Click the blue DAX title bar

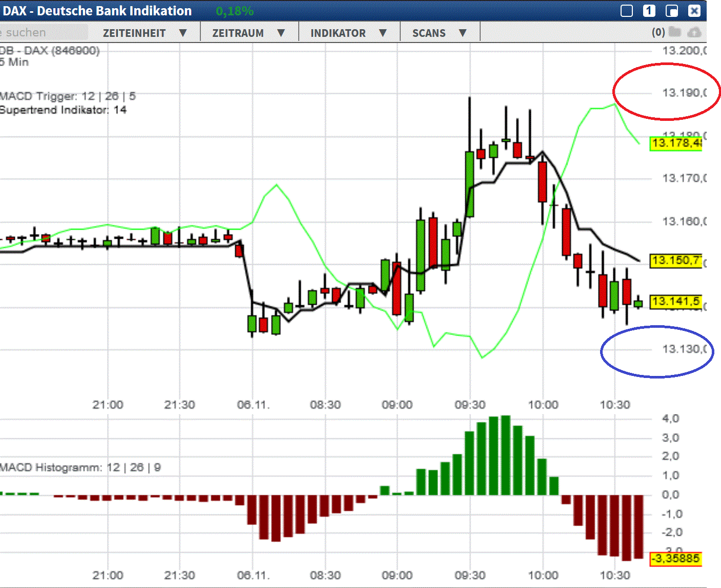tap(97, 10)
